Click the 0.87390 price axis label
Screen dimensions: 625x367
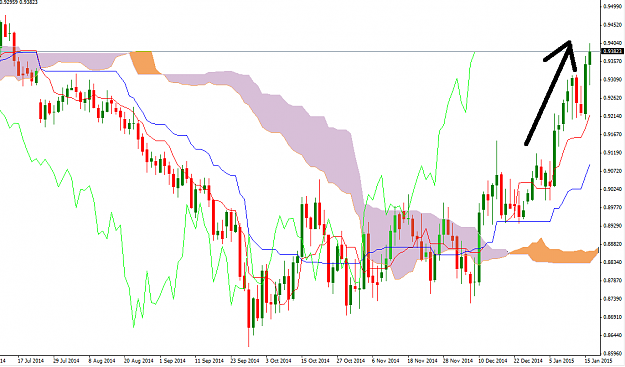pos(613,299)
